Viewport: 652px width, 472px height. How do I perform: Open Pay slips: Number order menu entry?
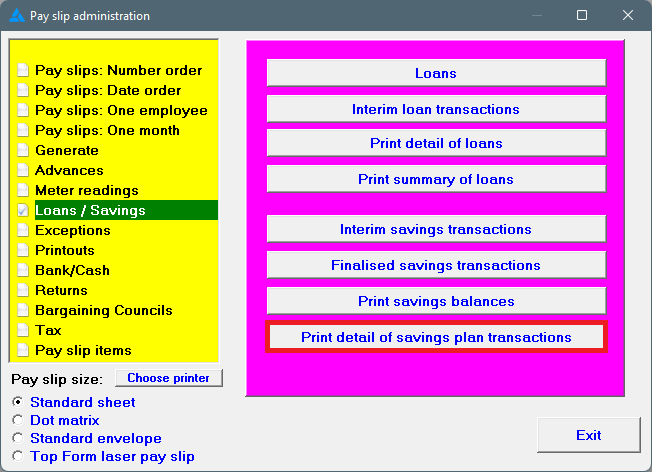coord(119,70)
